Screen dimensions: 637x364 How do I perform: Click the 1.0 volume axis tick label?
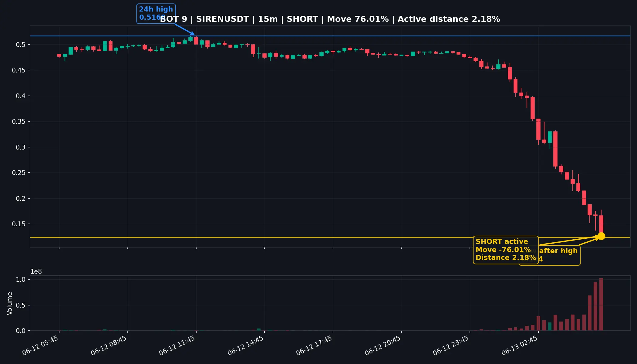[21, 280]
